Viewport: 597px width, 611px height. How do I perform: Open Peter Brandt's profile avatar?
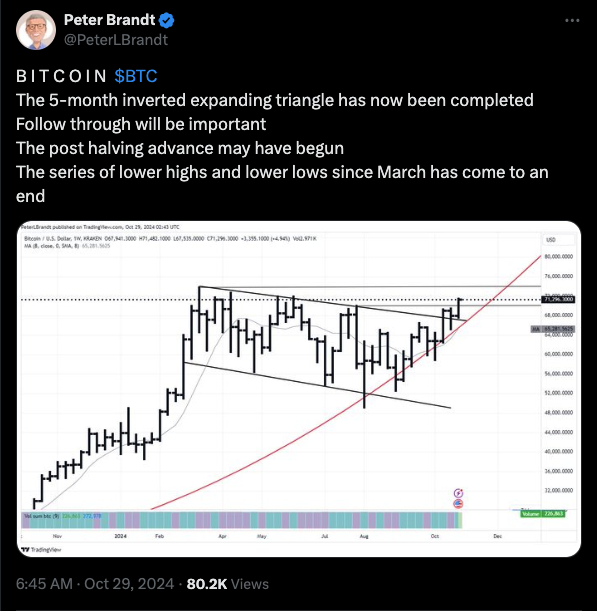tap(36, 30)
